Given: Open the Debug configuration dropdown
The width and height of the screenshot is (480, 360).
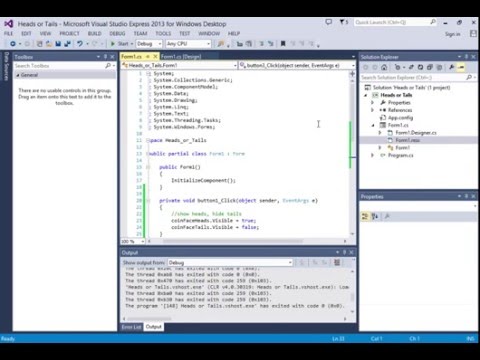Looking at the screenshot, I should pos(149,44).
